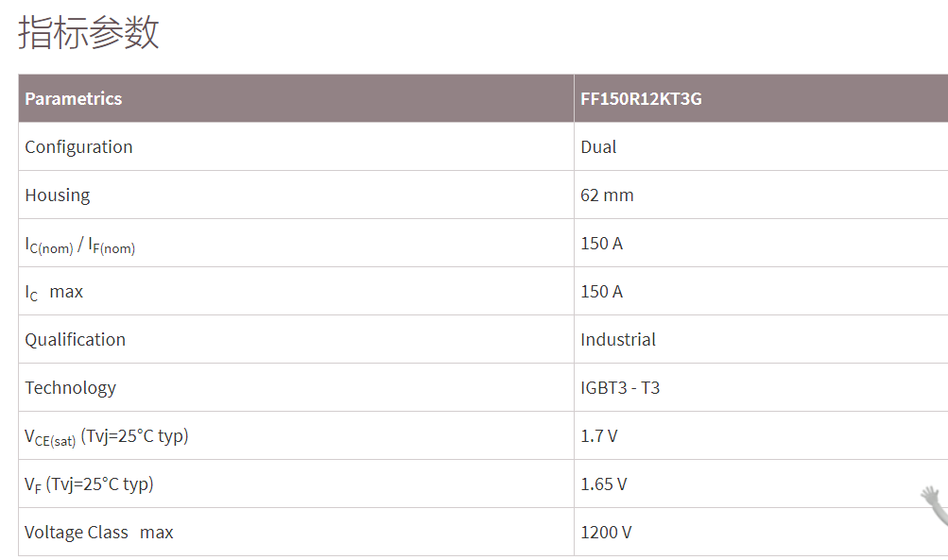Click the 1.65 V forward voltage value
The height and width of the screenshot is (560, 948).
[603, 484]
